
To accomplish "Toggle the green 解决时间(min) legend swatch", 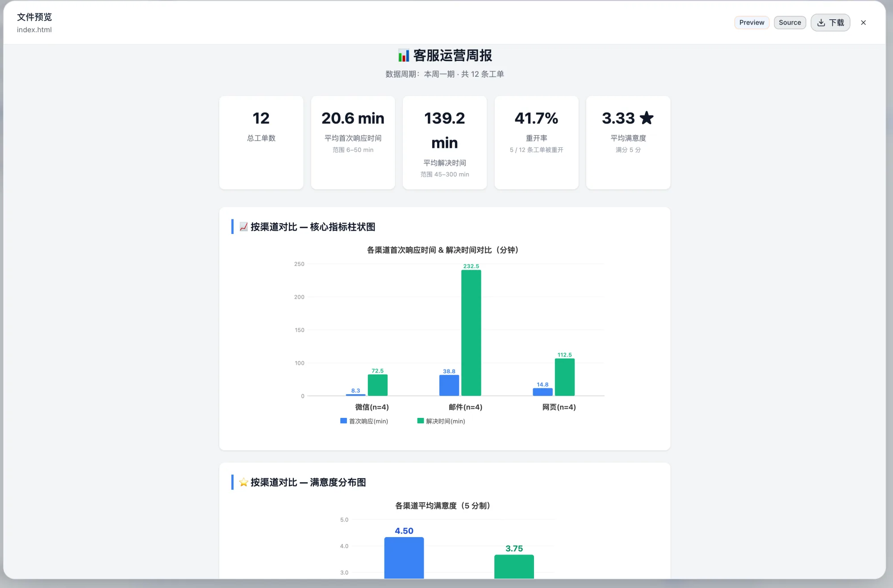I will tap(420, 421).
